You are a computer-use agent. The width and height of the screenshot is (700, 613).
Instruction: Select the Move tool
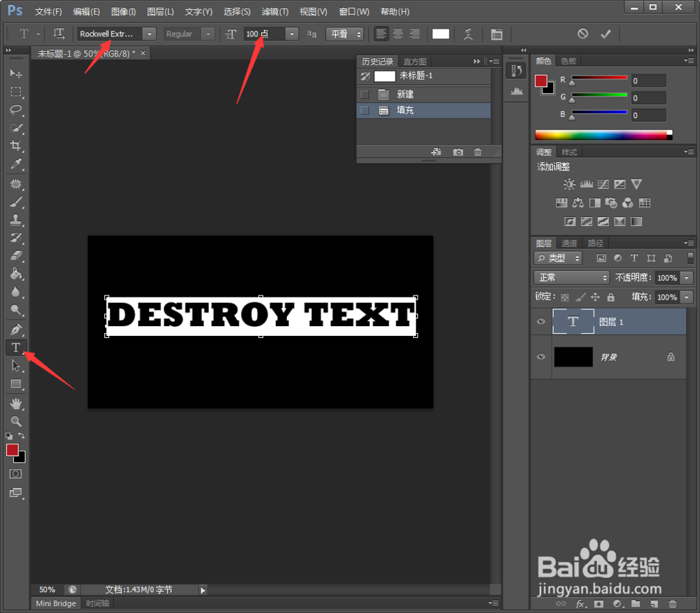(16, 73)
